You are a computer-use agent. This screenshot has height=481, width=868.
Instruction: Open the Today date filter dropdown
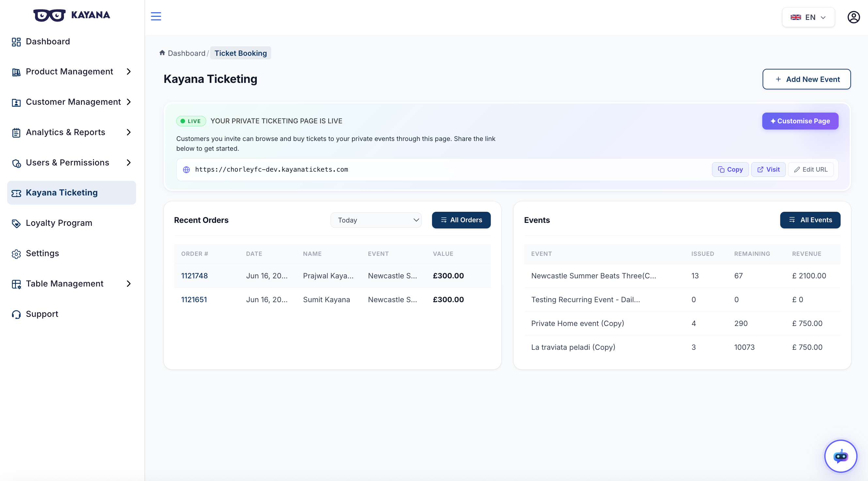(x=376, y=220)
